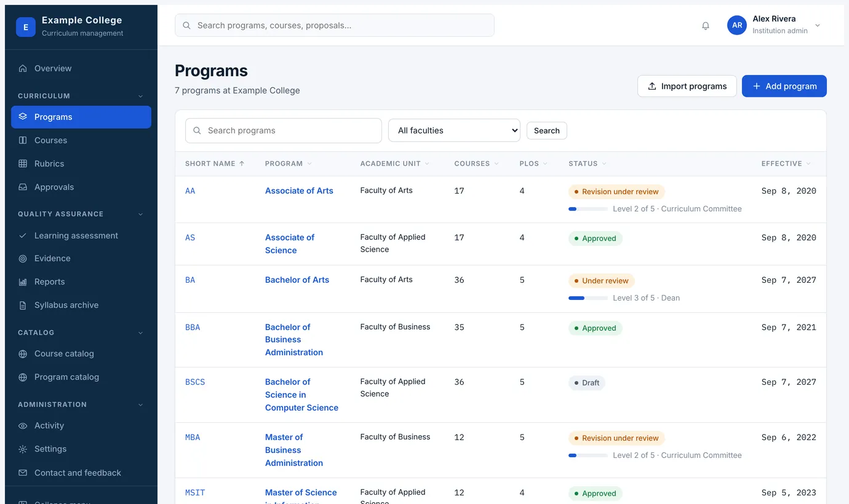This screenshot has width=849, height=504.
Task: Focus the top global search field
Action: pyautogui.click(x=335, y=25)
